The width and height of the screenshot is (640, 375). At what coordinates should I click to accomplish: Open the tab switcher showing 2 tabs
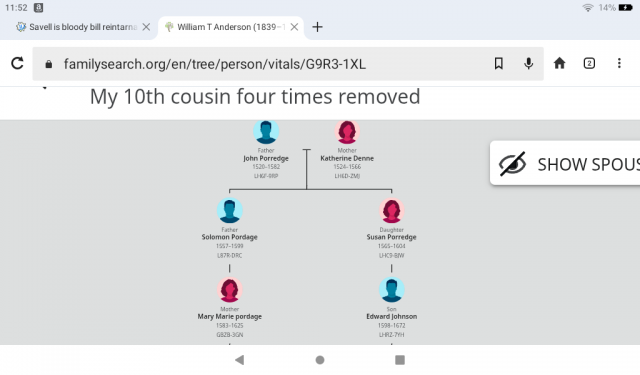point(589,63)
